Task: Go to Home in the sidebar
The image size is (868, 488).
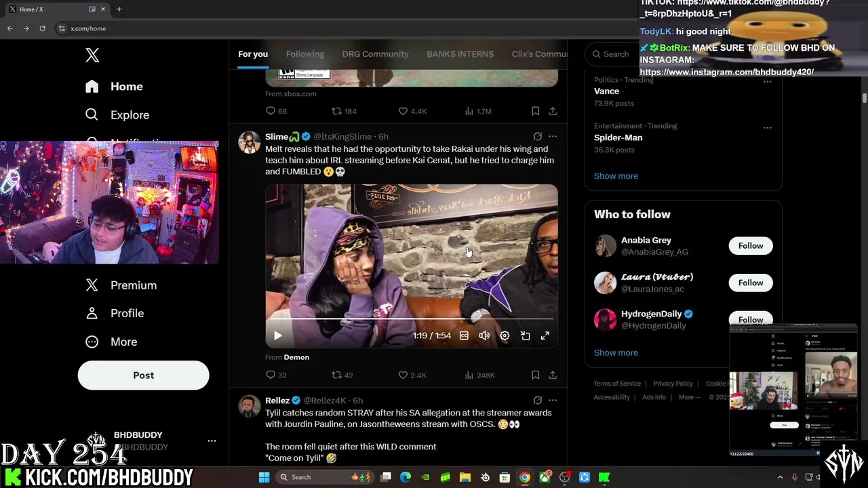Action: click(x=114, y=87)
